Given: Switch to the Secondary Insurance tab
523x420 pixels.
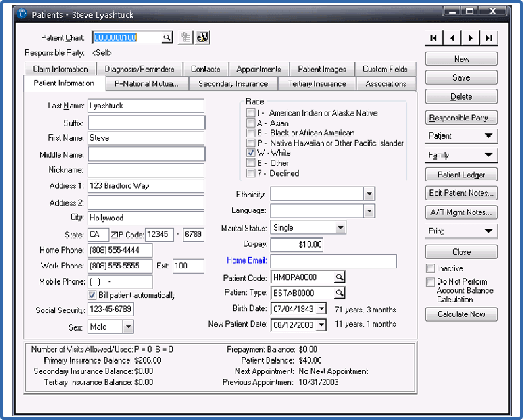Looking at the screenshot, I should pos(233,83).
